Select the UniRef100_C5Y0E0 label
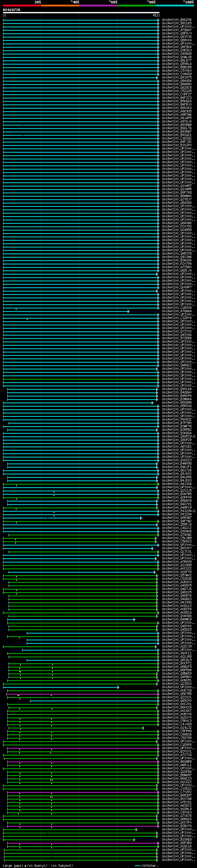 click(177, 71)
